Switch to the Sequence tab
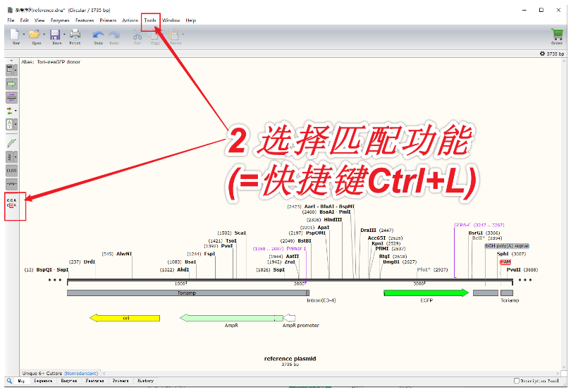Image resolution: width=571 pixels, height=392 pixels. [x=44, y=381]
